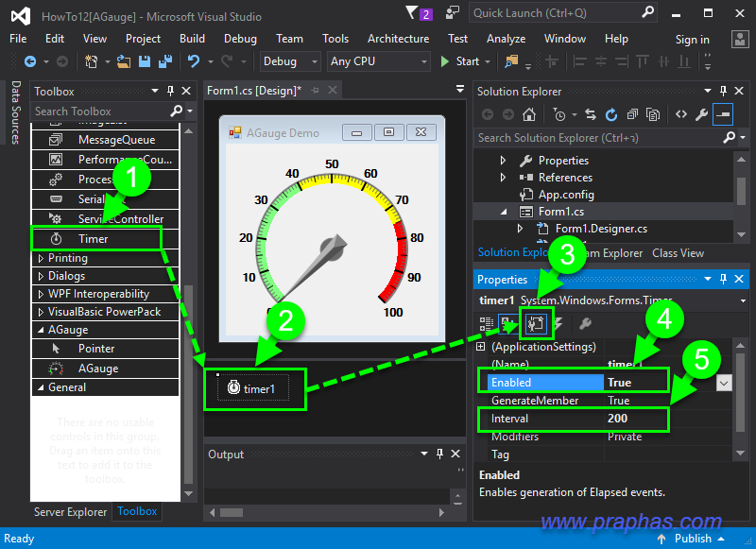Click the Events lightning icon in Properties
The height and width of the screenshot is (549, 756).
[x=558, y=324]
